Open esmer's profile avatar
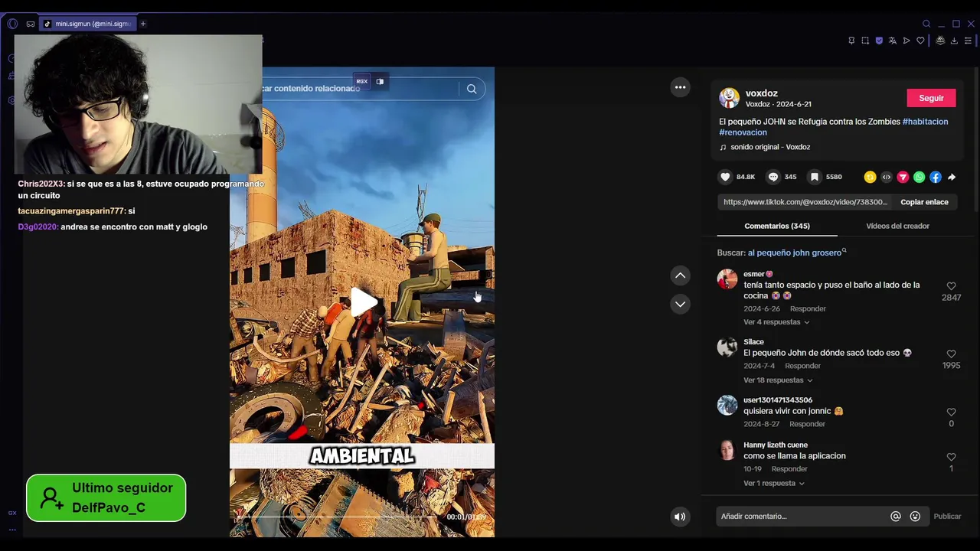980x551 pixels. coord(727,279)
